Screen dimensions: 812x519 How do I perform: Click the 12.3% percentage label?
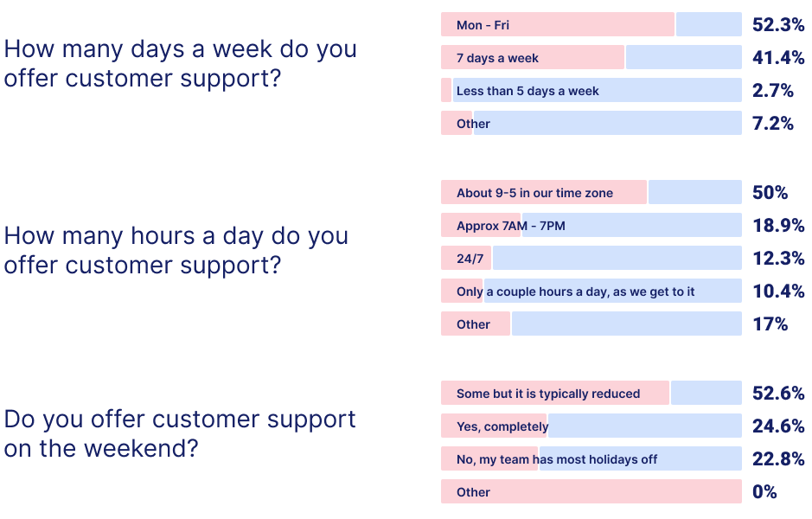777,258
